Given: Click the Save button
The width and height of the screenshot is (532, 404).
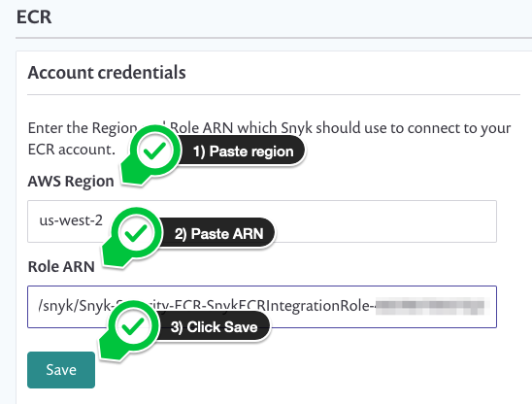Looking at the screenshot, I should pos(61,370).
